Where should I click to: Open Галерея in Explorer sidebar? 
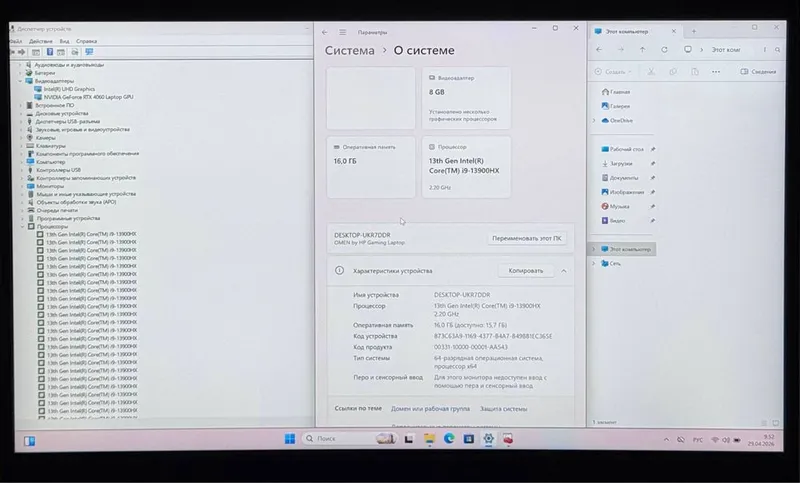616,107
